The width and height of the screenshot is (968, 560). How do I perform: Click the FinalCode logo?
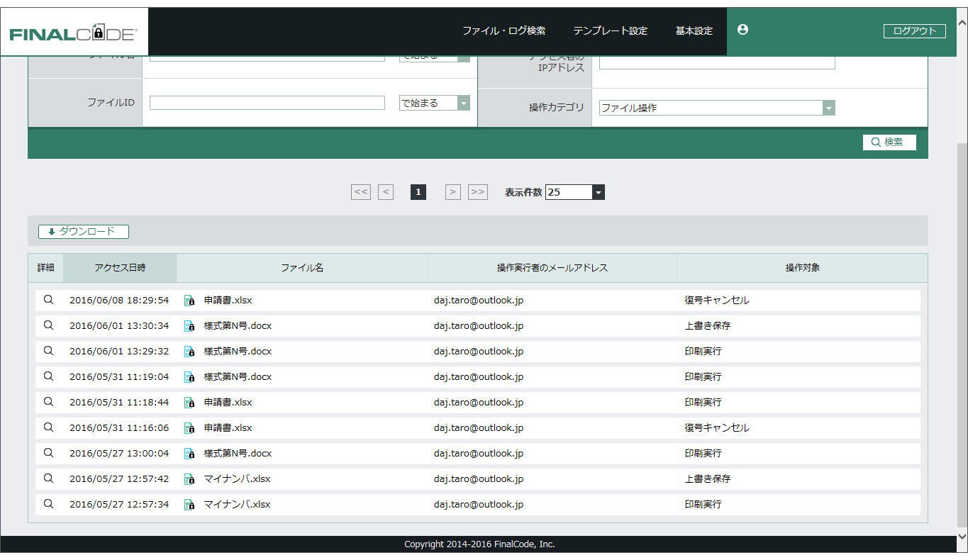pos(74,33)
